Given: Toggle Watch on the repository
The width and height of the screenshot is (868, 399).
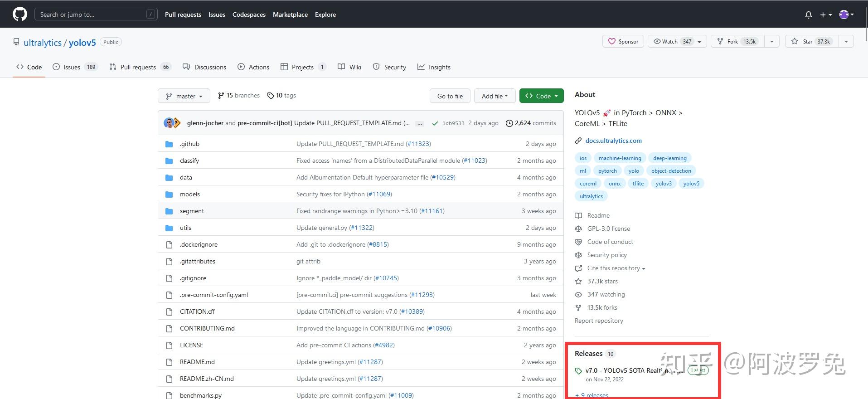Looking at the screenshot, I should 672,42.
